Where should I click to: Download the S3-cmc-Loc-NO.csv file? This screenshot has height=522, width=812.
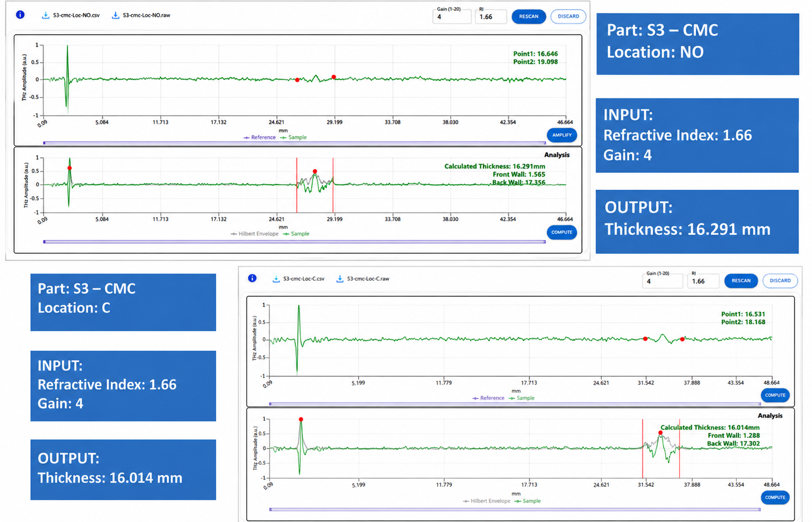[x=71, y=15]
